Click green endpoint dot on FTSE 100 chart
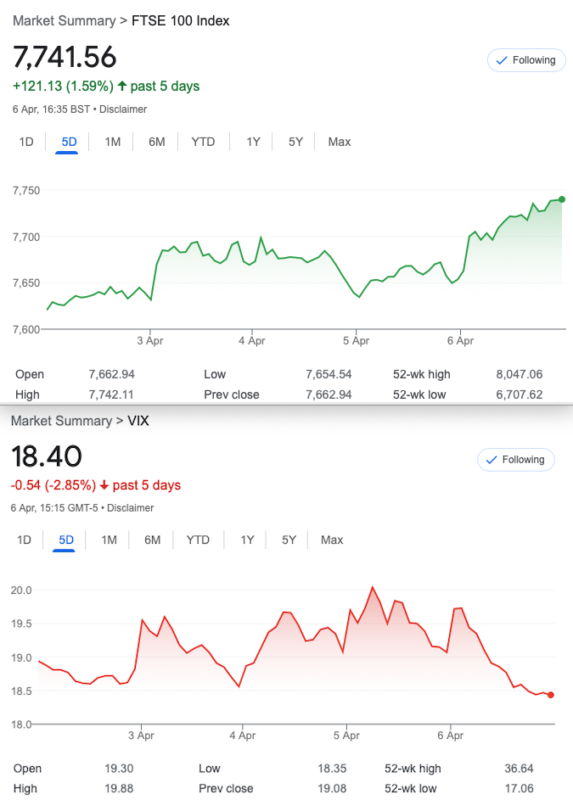Screen dimensions: 573x800 (x=562, y=199)
